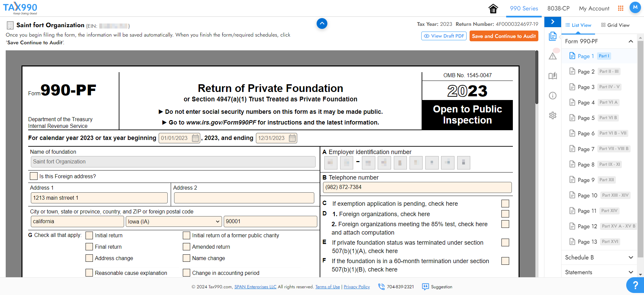644x295 pixels.
Task: Open the apps grid icon
Action: click(621, 8)
